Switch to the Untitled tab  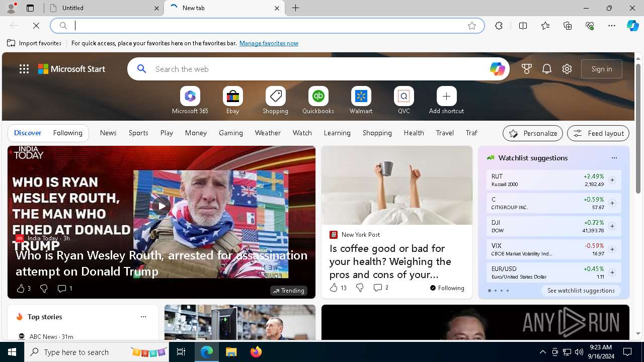pos(104,8)
